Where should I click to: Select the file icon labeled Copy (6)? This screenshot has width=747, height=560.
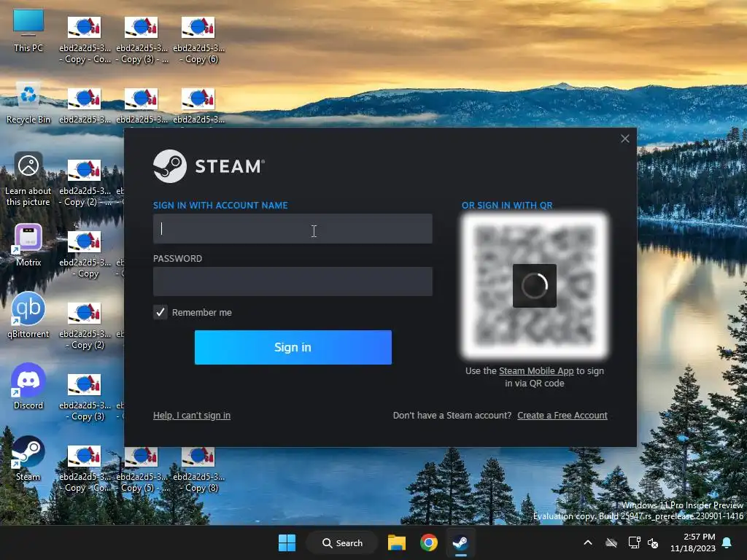[198, 41]
